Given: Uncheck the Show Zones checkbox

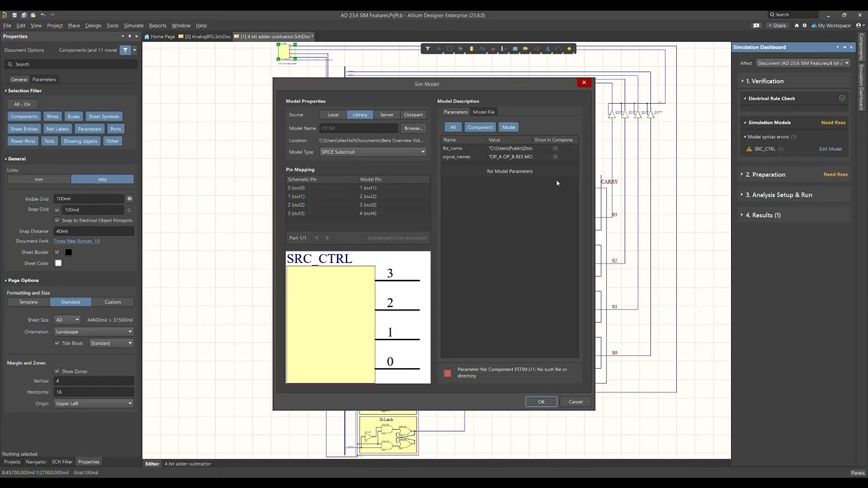Looking at the screenshot, I should click(57, 371).
